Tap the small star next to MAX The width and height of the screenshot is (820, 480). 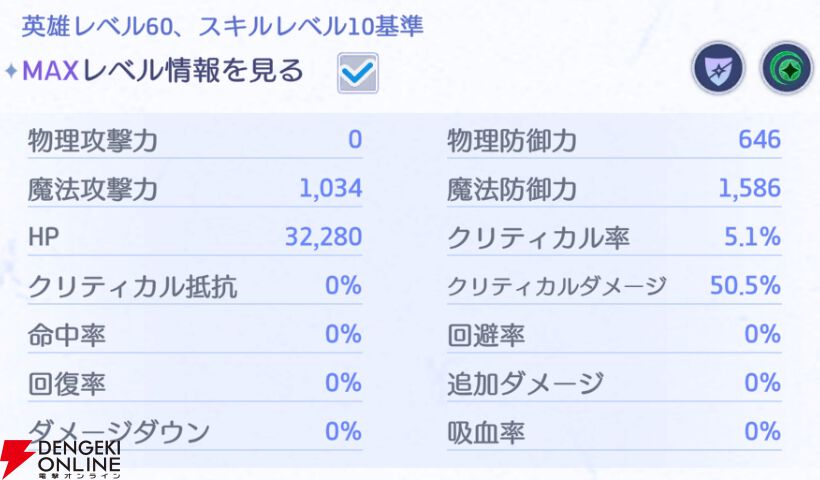pos(12,71)
